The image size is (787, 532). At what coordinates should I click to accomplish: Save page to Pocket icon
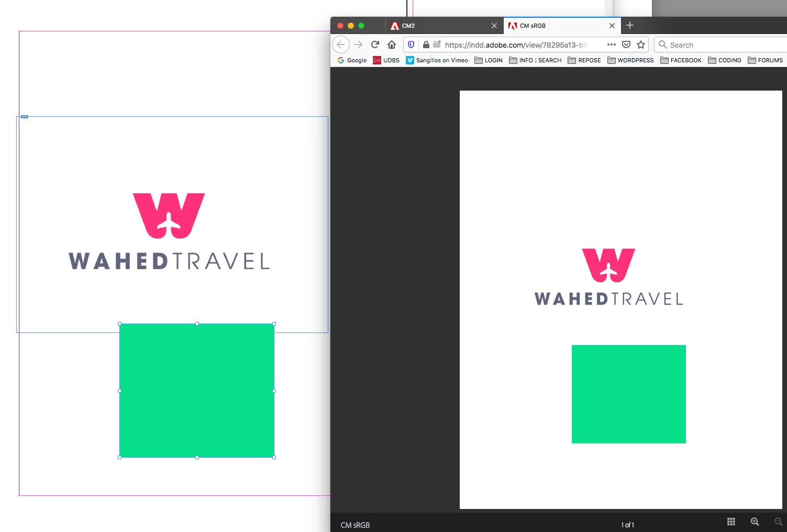click(x=626, y=45)
